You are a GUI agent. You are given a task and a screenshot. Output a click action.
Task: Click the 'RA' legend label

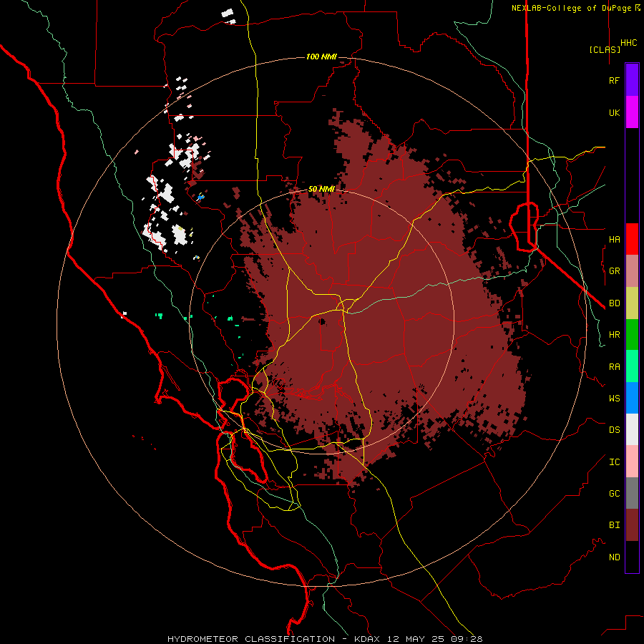tap(614, 367)
